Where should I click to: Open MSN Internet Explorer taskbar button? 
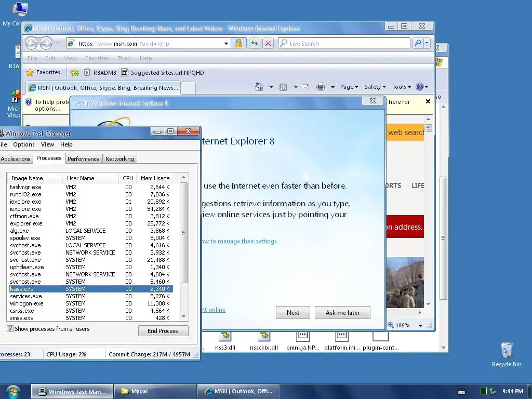(x=238, y=391)
